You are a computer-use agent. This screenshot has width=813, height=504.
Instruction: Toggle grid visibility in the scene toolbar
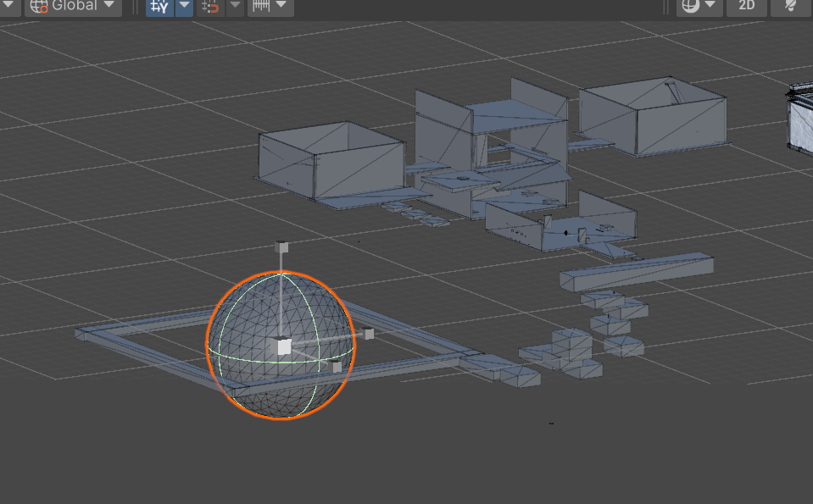pos(158,6)
